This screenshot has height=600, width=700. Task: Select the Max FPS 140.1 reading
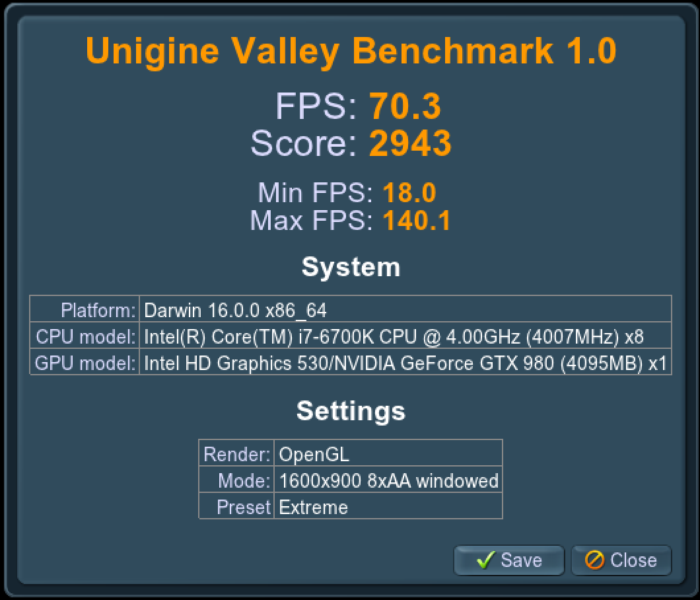click(350, 221)
